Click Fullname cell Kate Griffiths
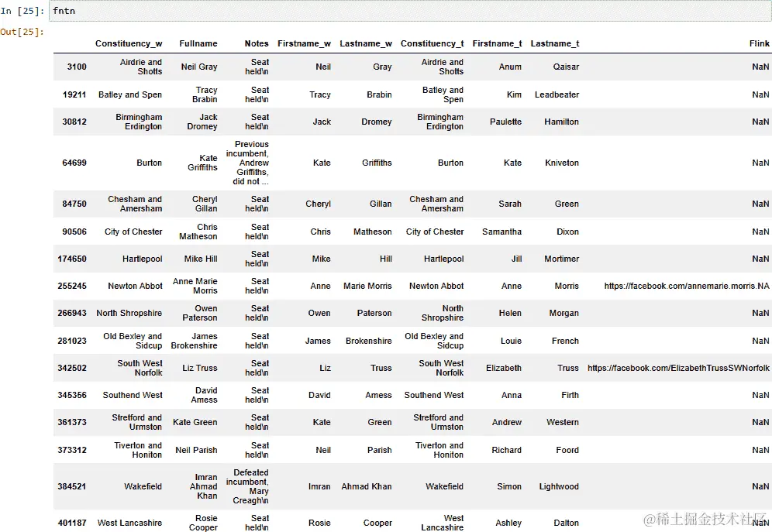The height and width of the screenshot is (532, 772). pyautogui.click(x=202, y=163)
